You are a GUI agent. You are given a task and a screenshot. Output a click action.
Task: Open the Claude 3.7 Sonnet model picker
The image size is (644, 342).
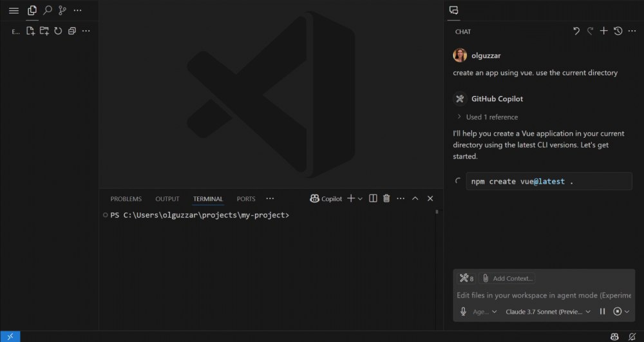tap(548, 312)
